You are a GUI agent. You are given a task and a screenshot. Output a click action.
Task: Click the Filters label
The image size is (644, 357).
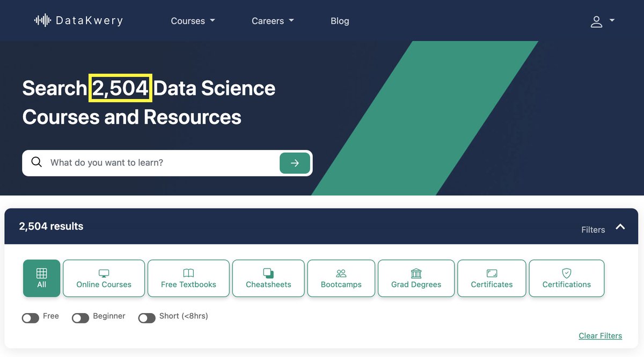pos(593,229)
